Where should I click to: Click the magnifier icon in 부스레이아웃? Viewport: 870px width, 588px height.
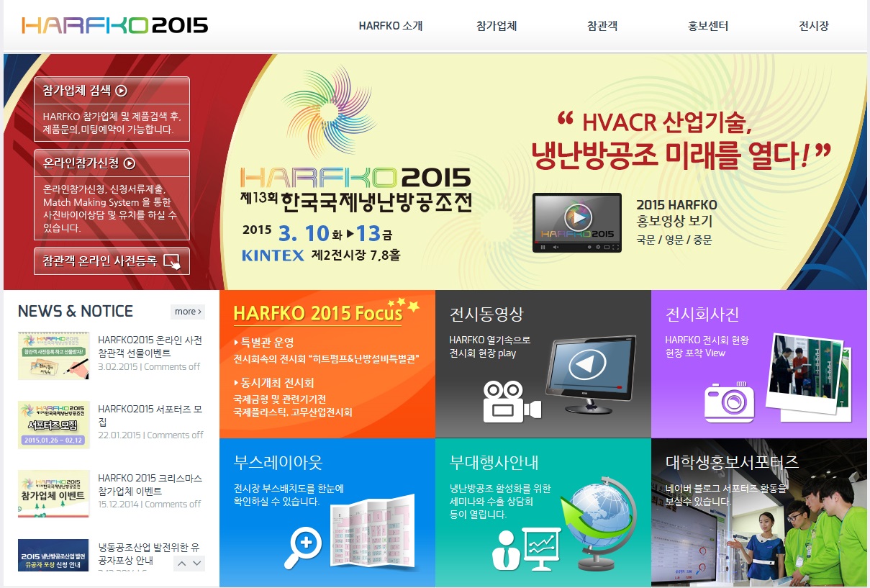[302, 548]
